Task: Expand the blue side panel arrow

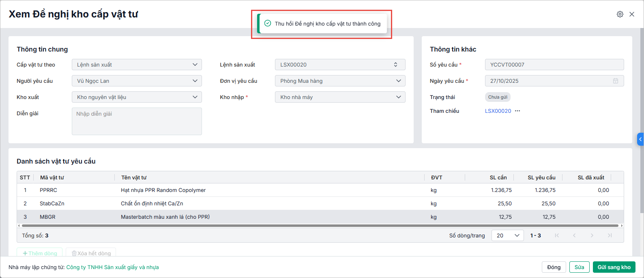Action: pyautogui.click(x=640, y=139)
